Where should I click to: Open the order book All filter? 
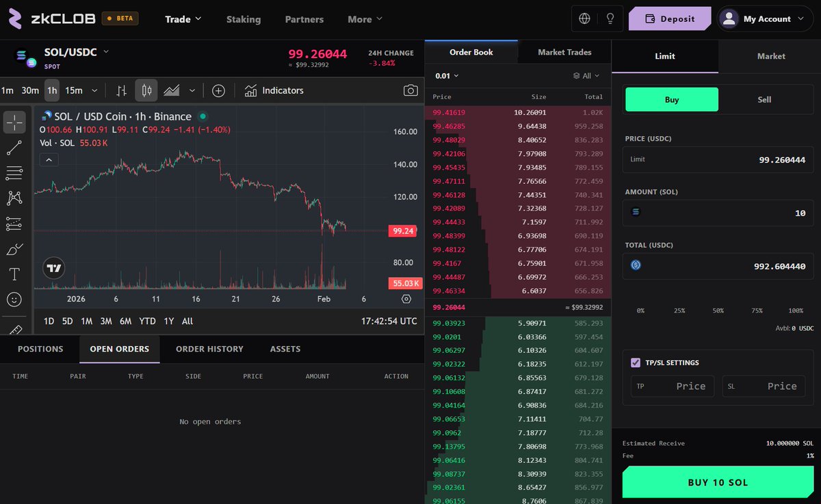(x=586, y=76)
